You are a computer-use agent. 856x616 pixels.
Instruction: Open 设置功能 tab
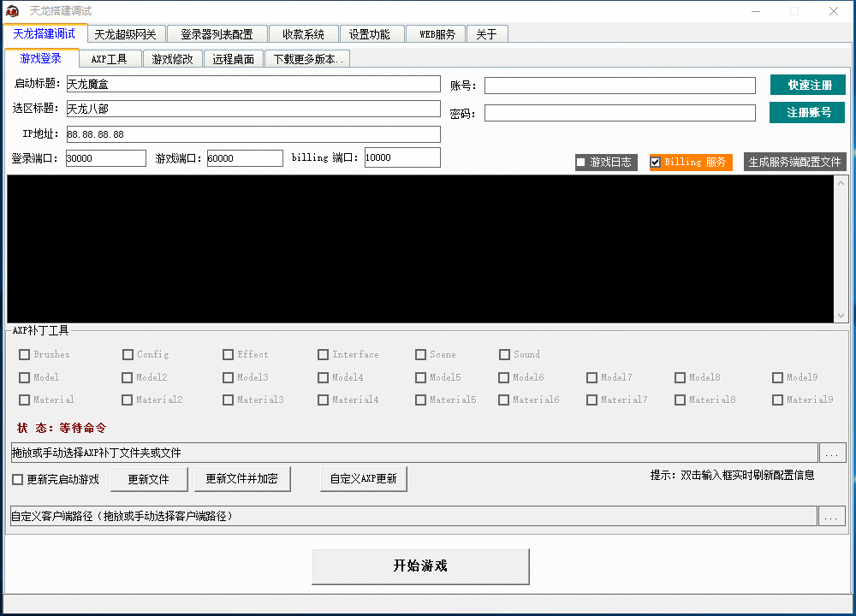pyautogui.click(x=370, y=34)
